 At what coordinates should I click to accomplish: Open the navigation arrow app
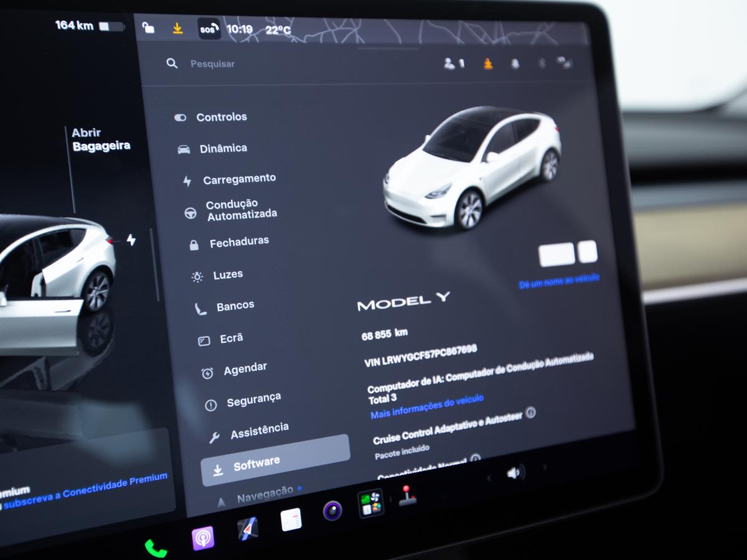tap(248, 530)
